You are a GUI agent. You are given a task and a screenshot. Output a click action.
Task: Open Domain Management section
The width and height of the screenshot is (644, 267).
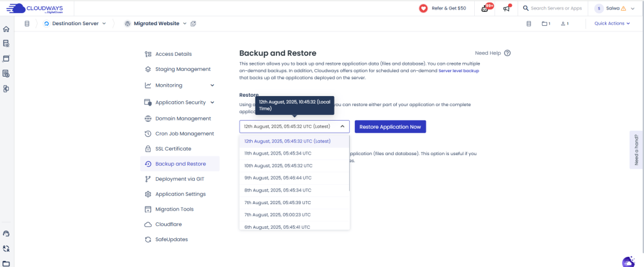[183, 118]
